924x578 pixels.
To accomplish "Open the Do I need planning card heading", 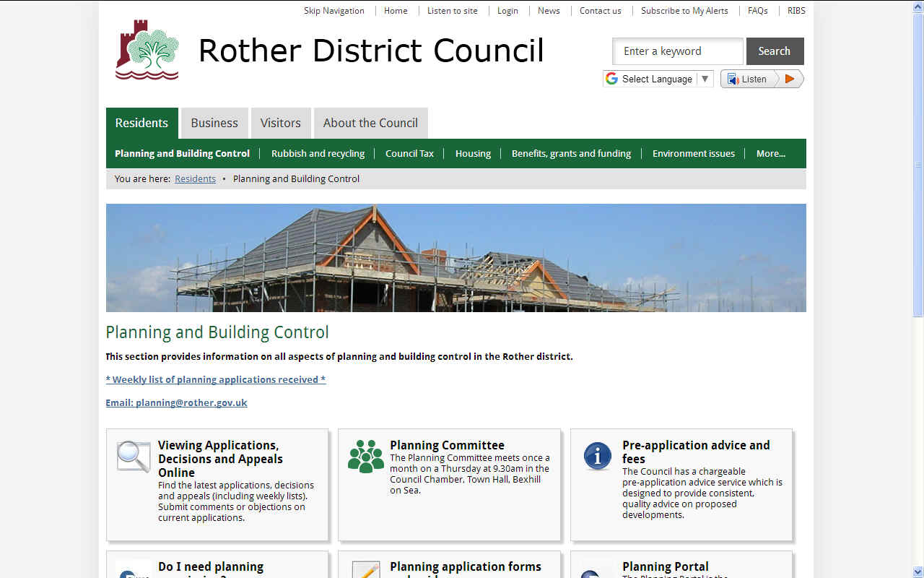I will [x=211, y=567].
